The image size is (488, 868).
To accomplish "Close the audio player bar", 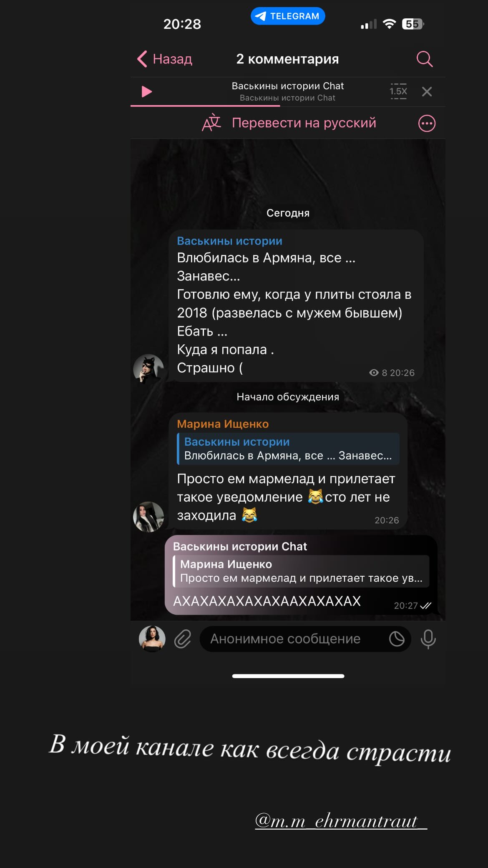I will click(427, 91).
